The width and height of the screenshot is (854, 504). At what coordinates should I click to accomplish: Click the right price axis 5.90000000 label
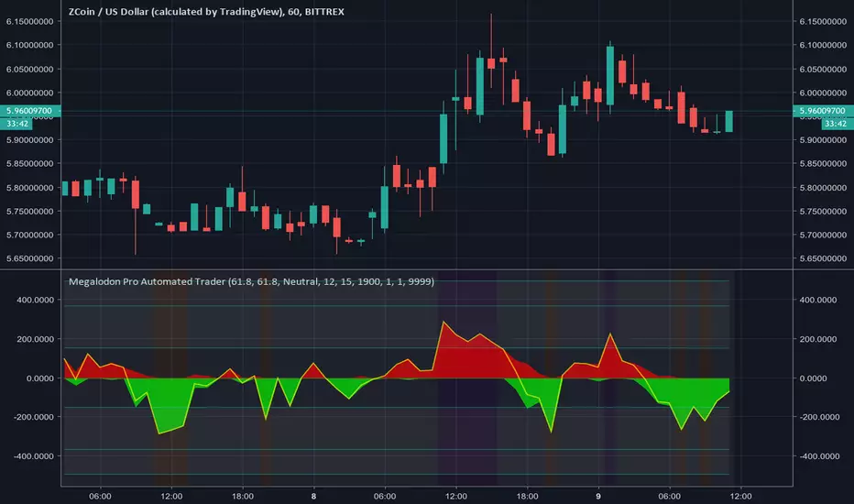(823, 140)
